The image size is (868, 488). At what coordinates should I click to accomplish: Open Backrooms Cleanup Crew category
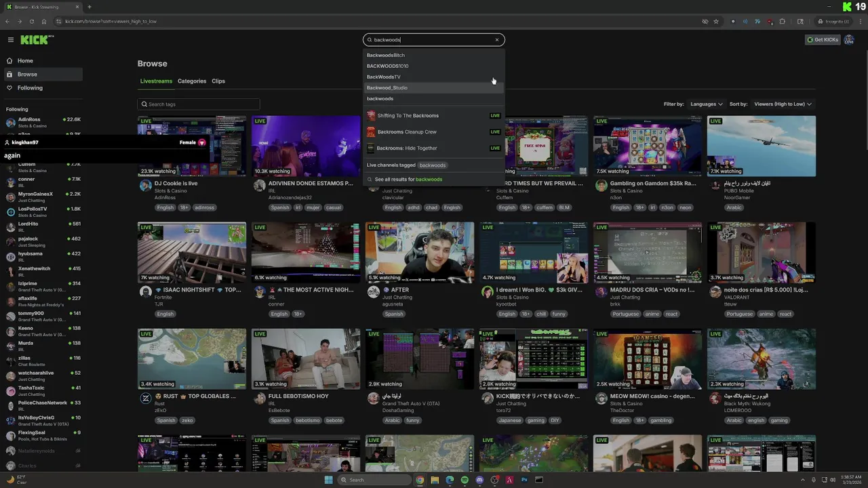point(434,132)
